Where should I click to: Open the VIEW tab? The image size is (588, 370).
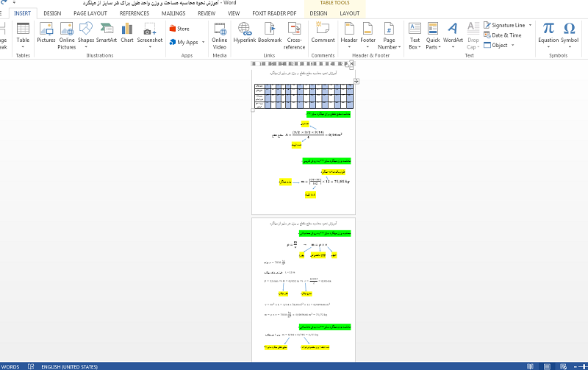click(234, 13)
